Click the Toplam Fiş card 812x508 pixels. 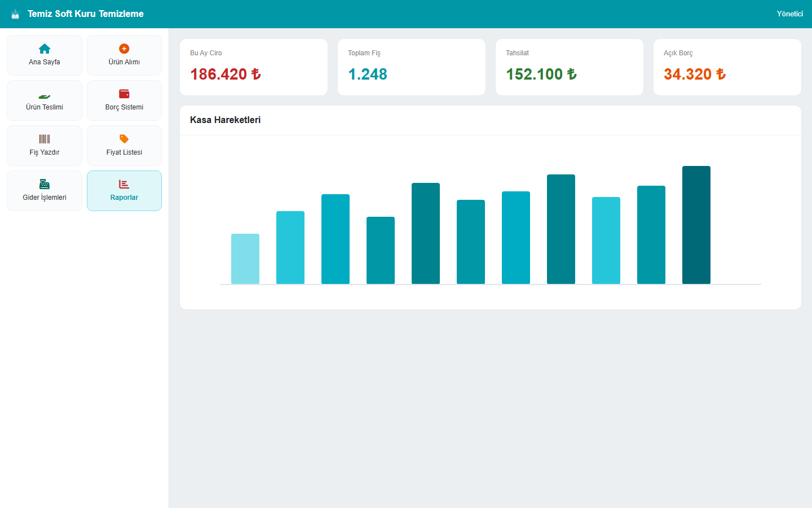412,67
